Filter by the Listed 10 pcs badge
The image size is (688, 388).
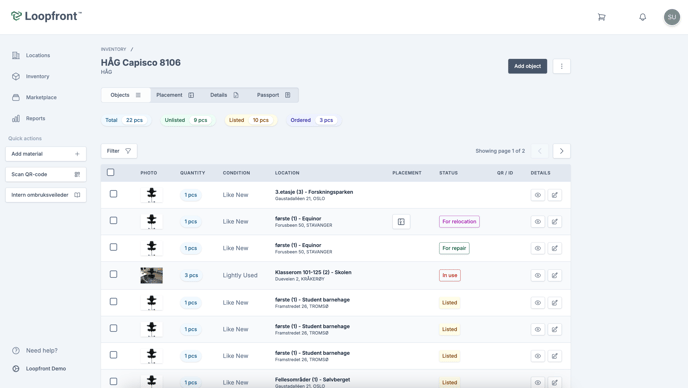tap(251, 120)
